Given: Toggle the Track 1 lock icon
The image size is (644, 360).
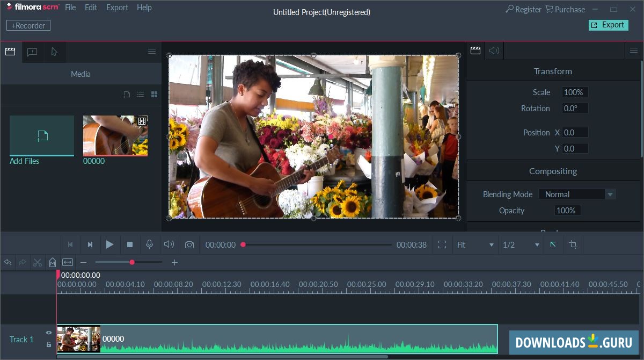Looking at the screenshot, I should click(49, 344).
